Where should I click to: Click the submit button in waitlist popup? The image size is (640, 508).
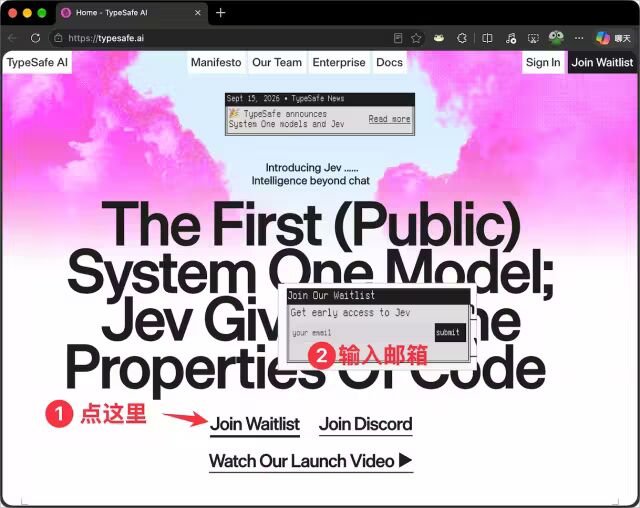(450, 332)
